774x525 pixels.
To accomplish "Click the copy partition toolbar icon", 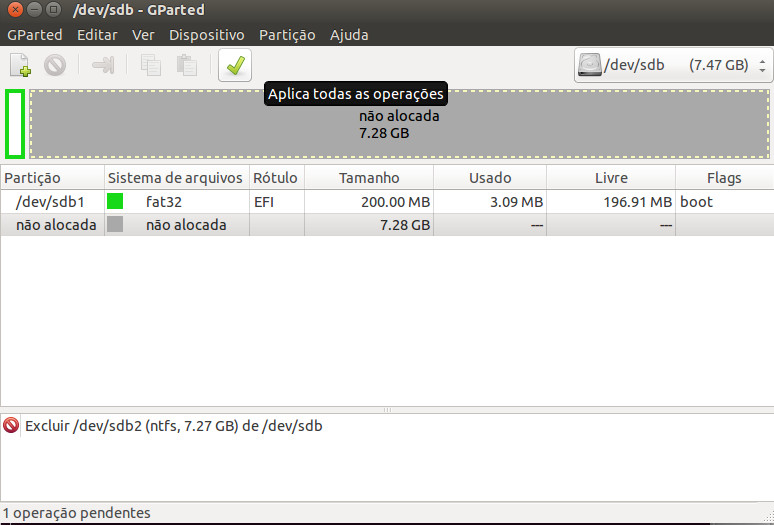I will 151,65.
